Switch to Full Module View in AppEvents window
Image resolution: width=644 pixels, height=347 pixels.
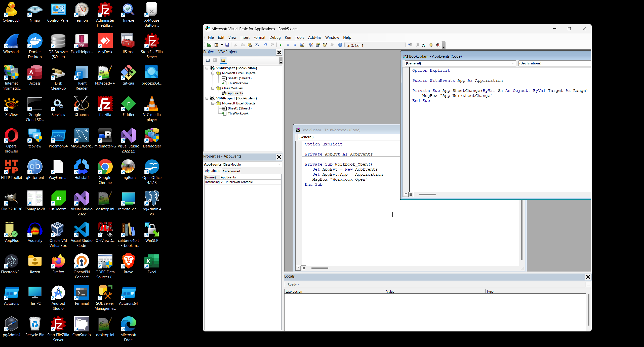[411, 194]
